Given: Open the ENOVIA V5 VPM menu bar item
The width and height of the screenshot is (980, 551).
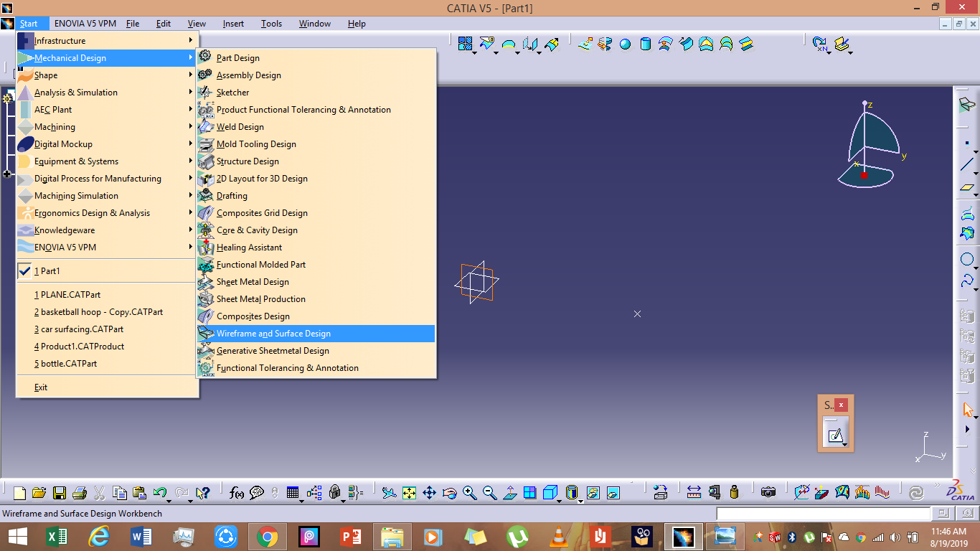Looking at the screenshot, I should click(85, 24).
